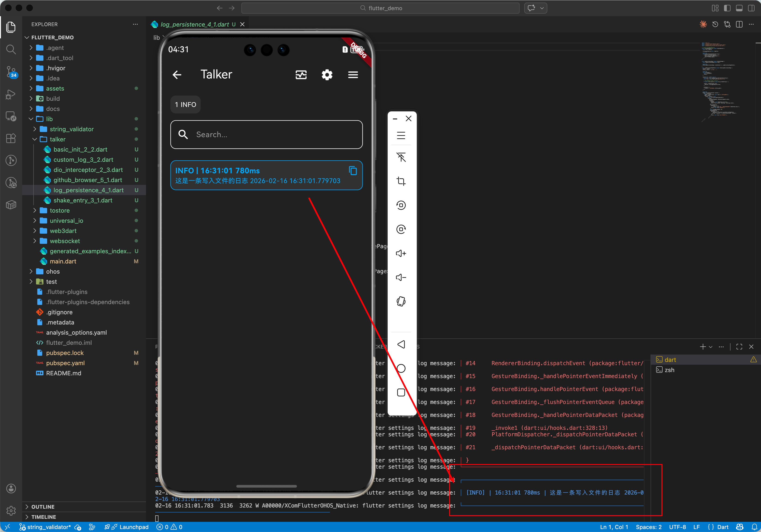Select the log_persistence_4_1.dart editor tab
Viewport: 761px width, 532px height.
(195, 24)
